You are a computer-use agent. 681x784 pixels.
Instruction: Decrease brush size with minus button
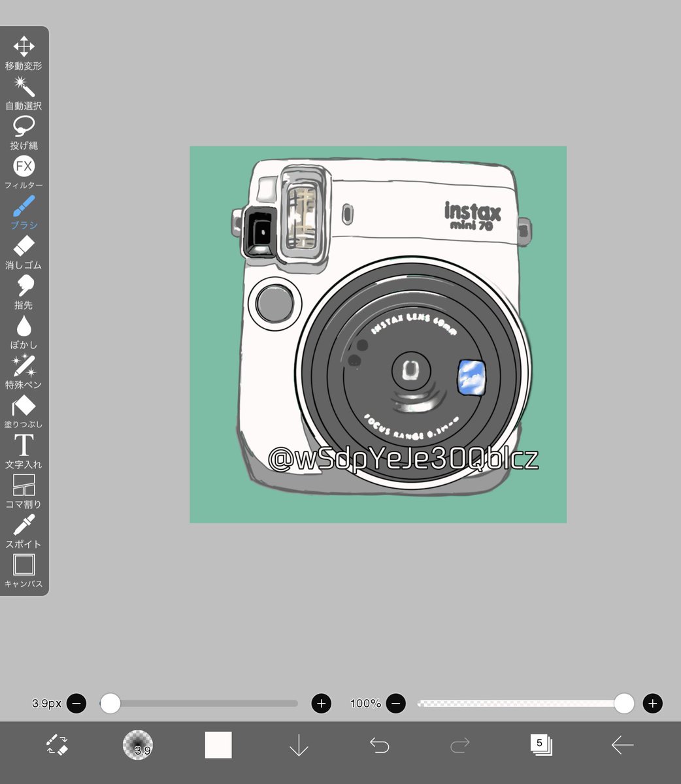pyautogui.click(x=76, y=703)
